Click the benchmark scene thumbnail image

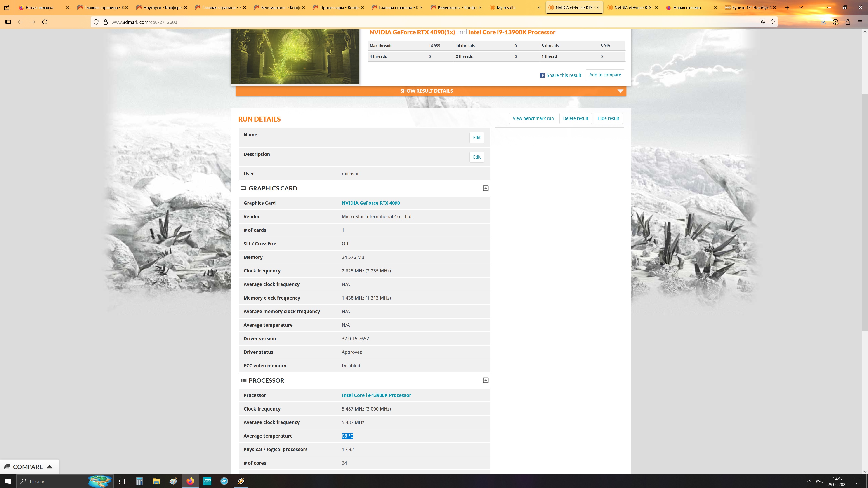[x=295, y=56]
